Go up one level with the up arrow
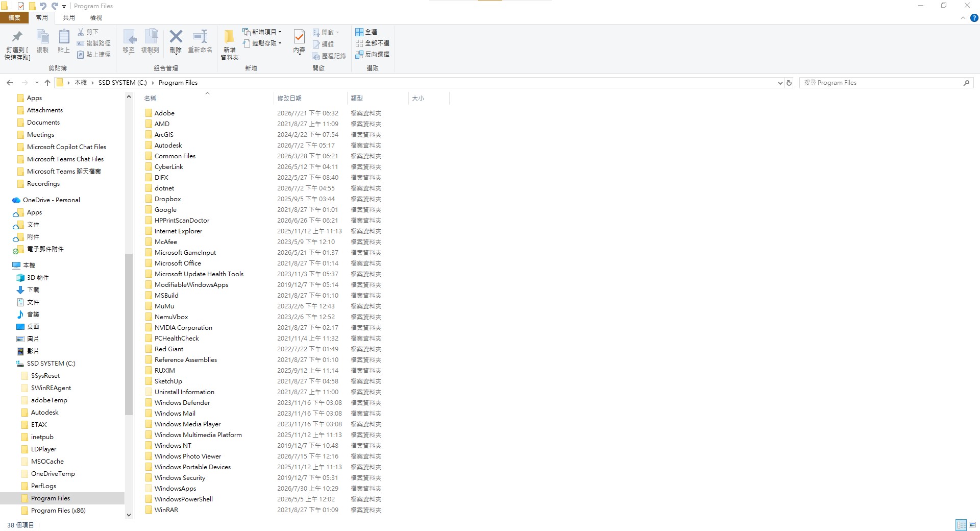 point(47,83)
